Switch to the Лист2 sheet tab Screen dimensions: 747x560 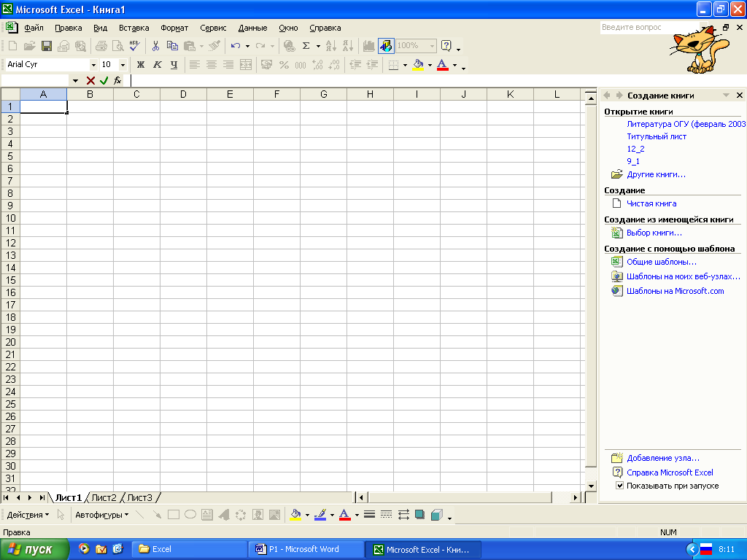[x=104, y=497]
